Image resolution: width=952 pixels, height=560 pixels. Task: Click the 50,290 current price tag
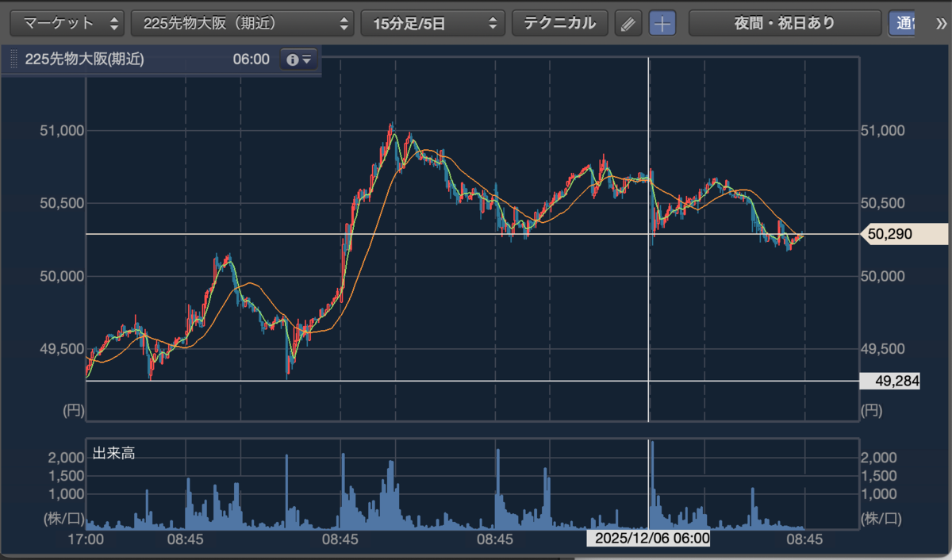(904, 234)
